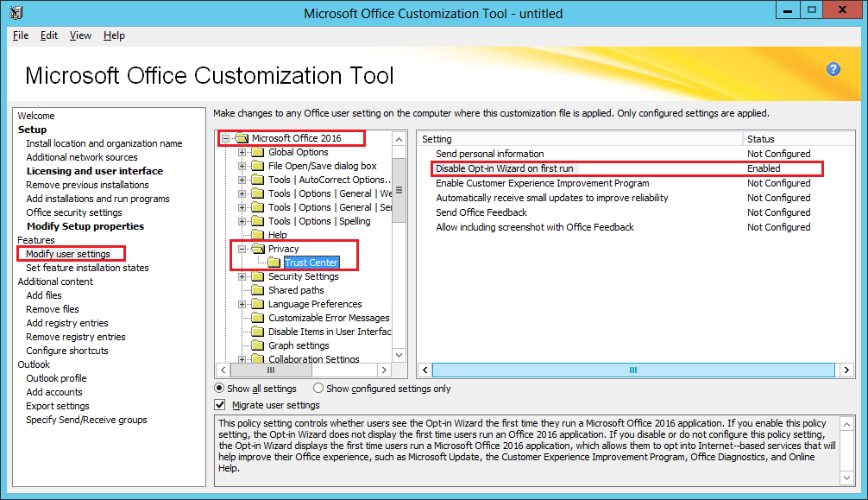
Task: Click the folder tree scroll up arrow
Action: 399,138
